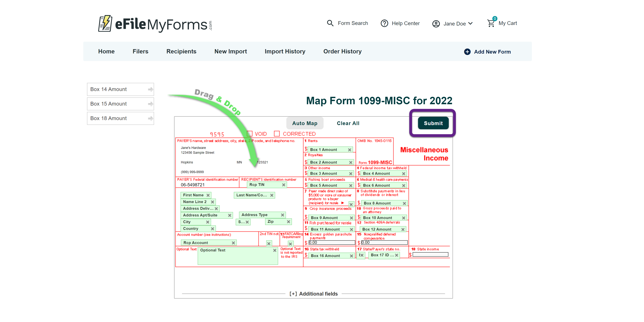Click the My Cart shopping cart icon
644x322 pixels.
pos(490,23)
